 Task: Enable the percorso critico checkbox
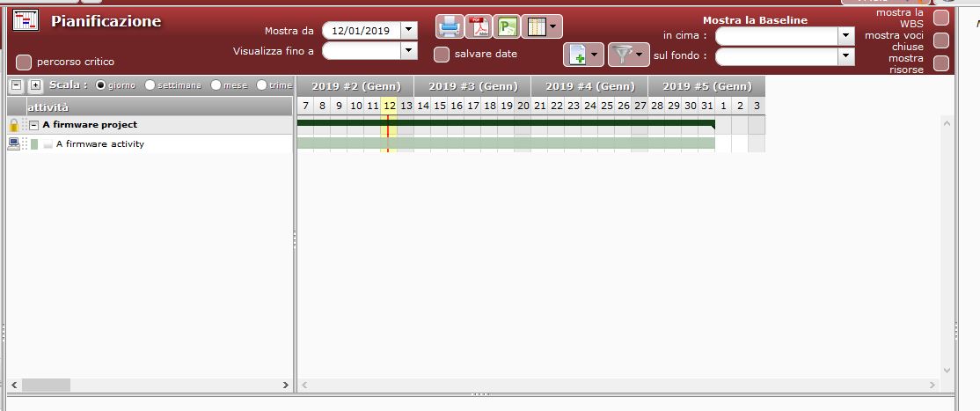(x=24, y=62)
